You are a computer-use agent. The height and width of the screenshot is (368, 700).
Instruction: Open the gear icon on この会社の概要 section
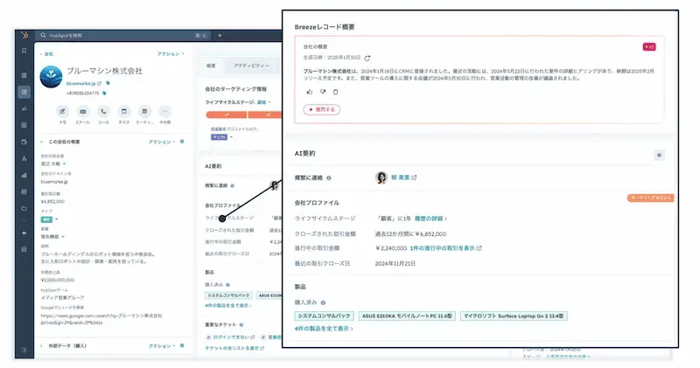click(x=182, y=142)
